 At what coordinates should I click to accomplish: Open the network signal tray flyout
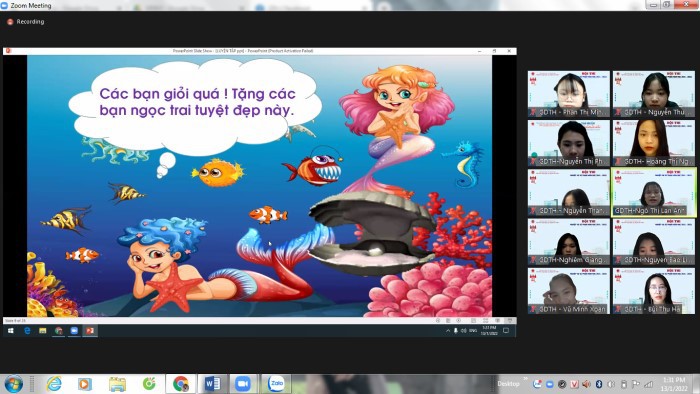[x=648, y=384]
